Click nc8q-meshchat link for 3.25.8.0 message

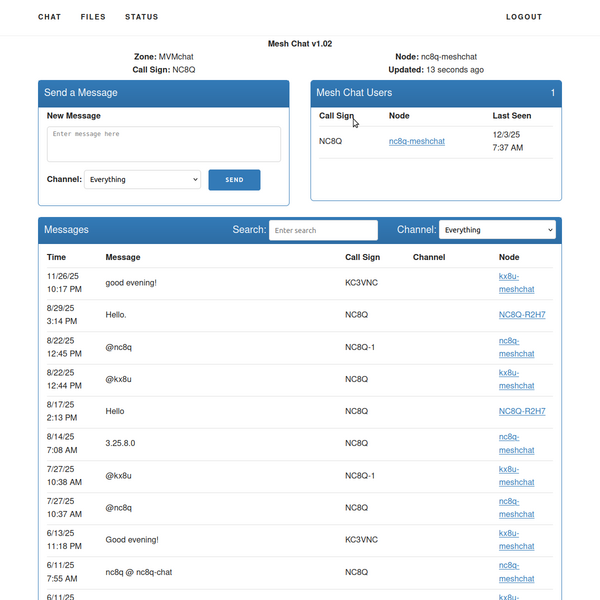click(x=509, y=443)
